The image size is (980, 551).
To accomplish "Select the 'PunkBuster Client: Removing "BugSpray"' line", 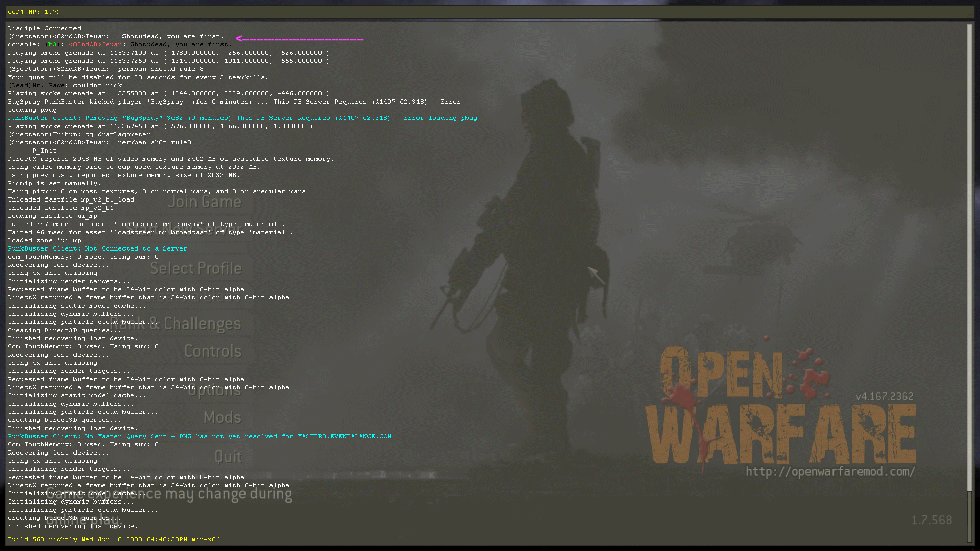I will (x=242, y=118).
